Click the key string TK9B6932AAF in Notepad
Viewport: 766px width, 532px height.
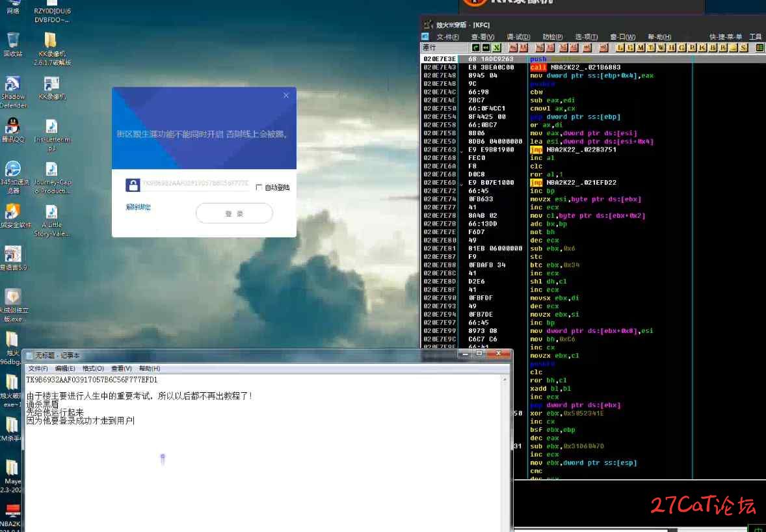[x=92, y=380]
